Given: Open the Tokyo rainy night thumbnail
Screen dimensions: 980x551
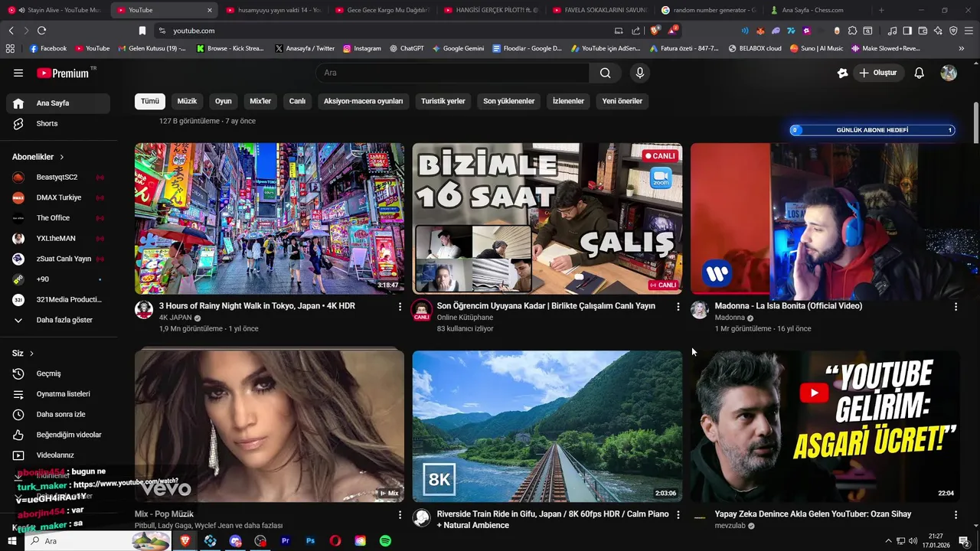Looking at the screenshot, I should (x=269, y=218).
